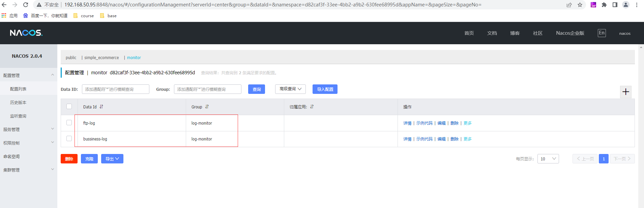Screen dimensions: 644x208
Task: Bookmark this page with the star icon
Action: (x=580, y=5)
